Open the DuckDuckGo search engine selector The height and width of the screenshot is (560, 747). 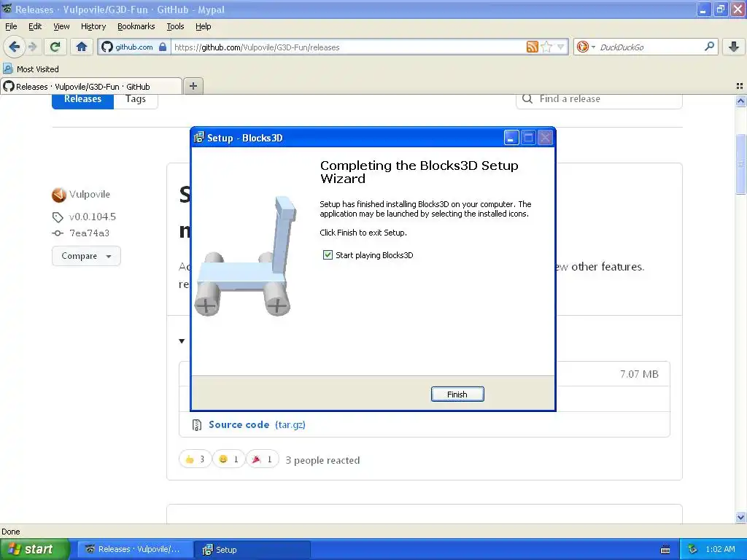586,47
